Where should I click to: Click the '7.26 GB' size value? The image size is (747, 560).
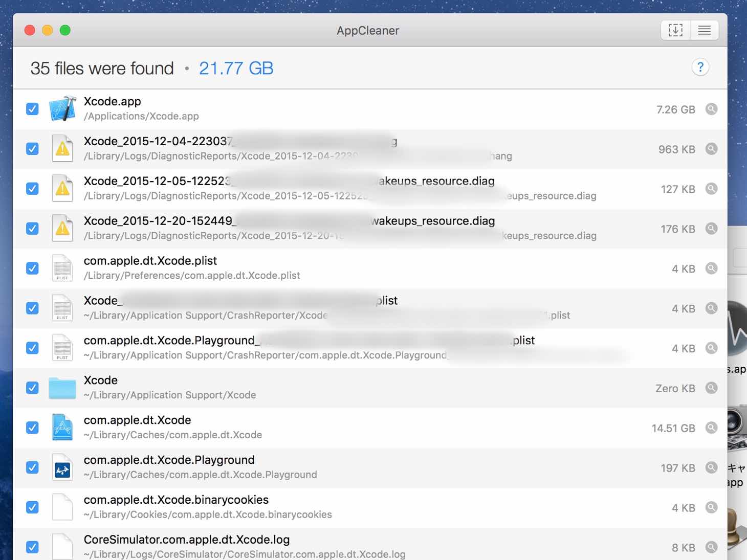coord(675,109)
